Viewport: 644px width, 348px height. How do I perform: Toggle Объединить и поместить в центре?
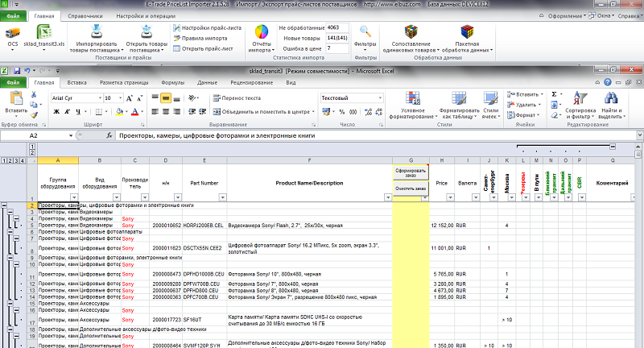261,112
